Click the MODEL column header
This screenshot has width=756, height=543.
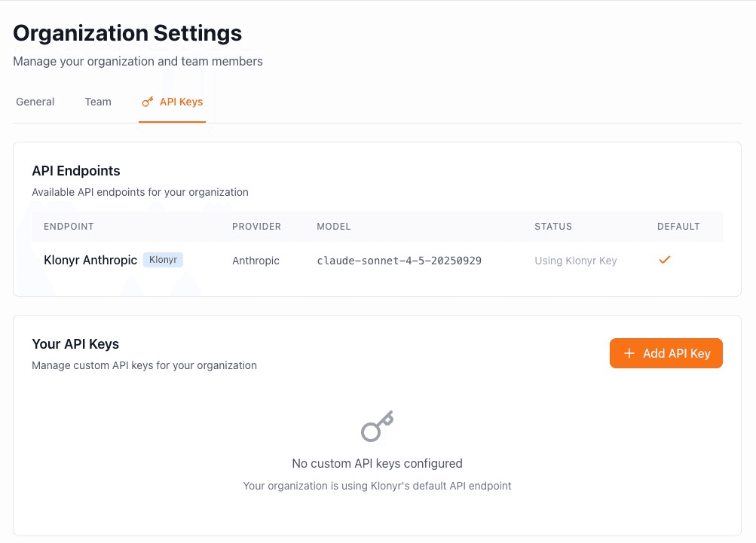(x=333, y=226)
